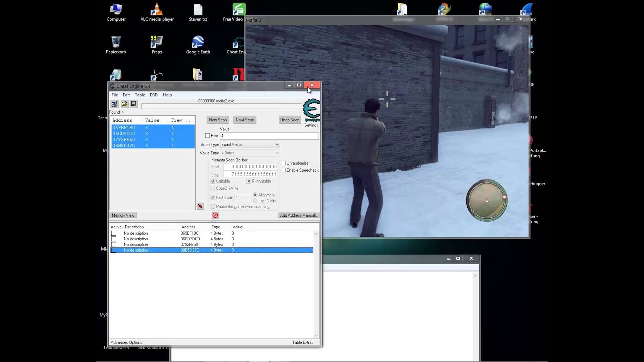The width and height of the screenshot is (644, 362).
Task: Click the address table vertical scrollbar
Action: [316, 285]
